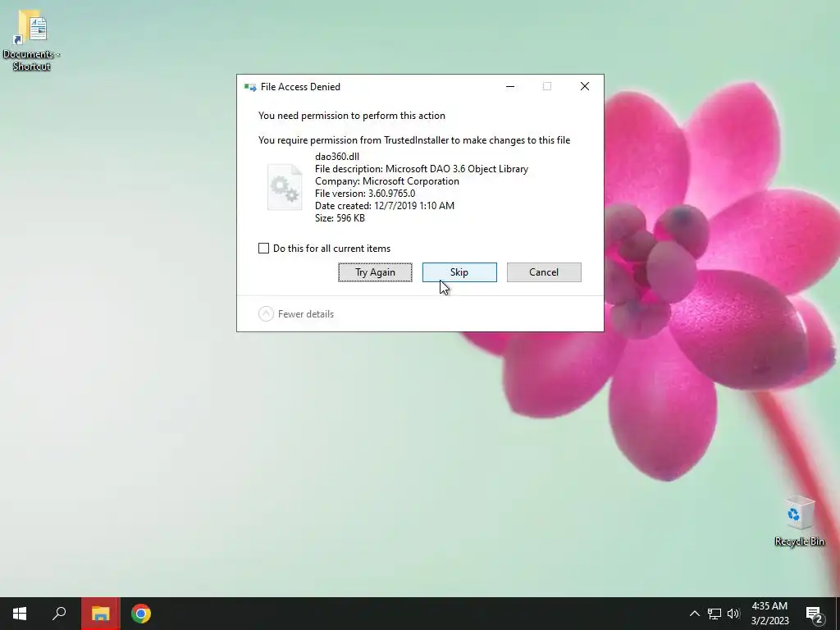Open taskbar search magnifier

[x=59, y=614]
